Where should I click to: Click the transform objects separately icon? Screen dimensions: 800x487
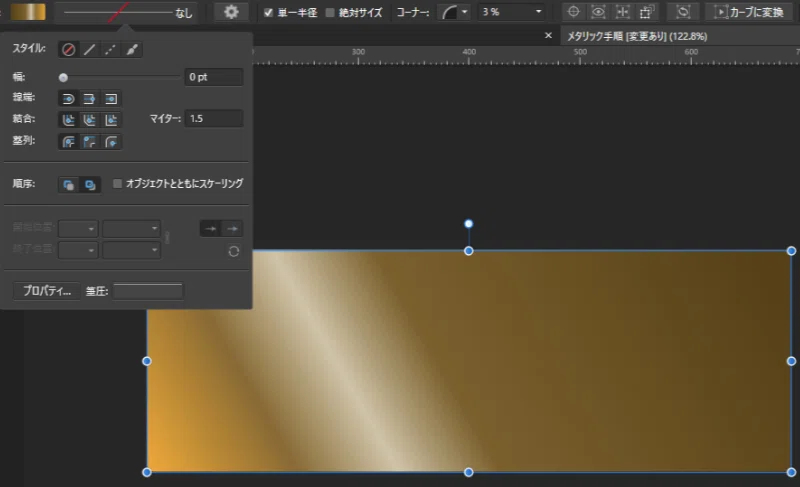click(x=646, y=12)
